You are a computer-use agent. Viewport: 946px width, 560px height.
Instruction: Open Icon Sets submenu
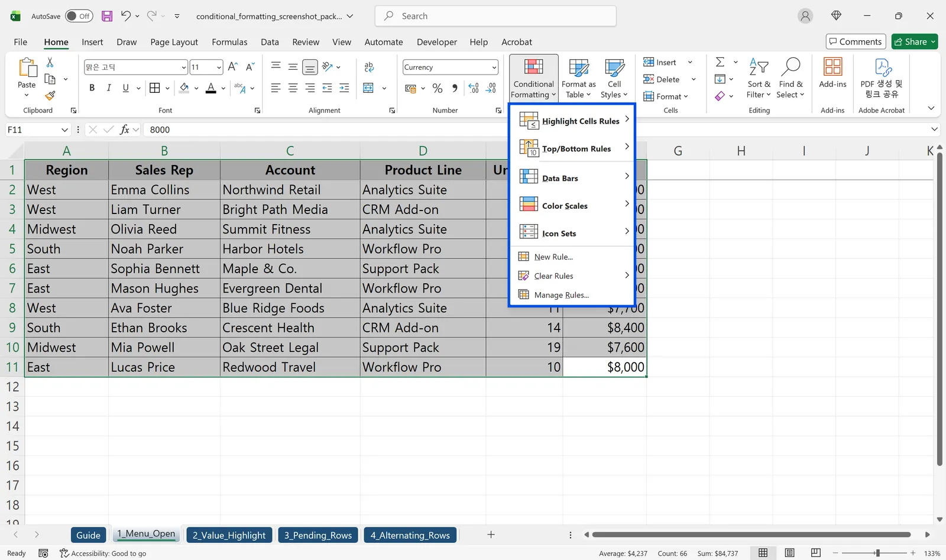point(572,233)
